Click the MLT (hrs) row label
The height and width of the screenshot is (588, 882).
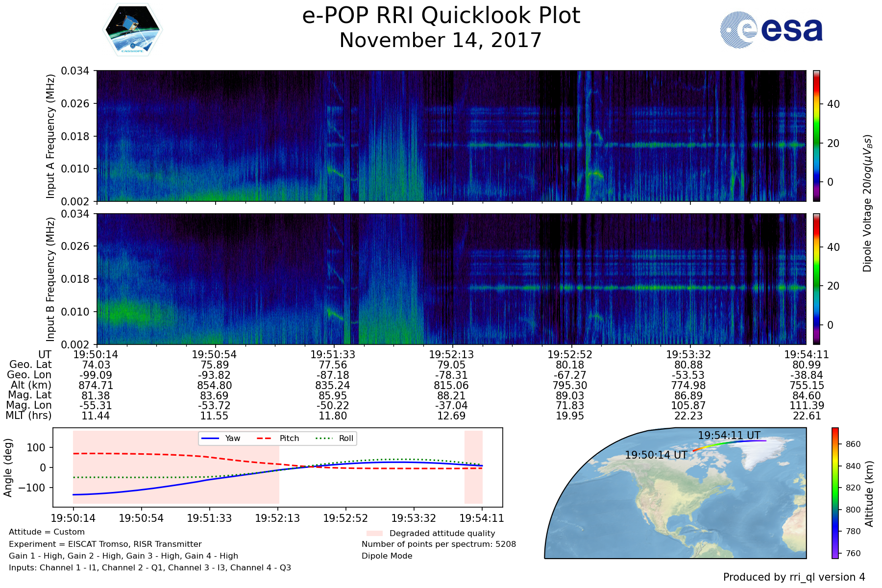point(28,416)
